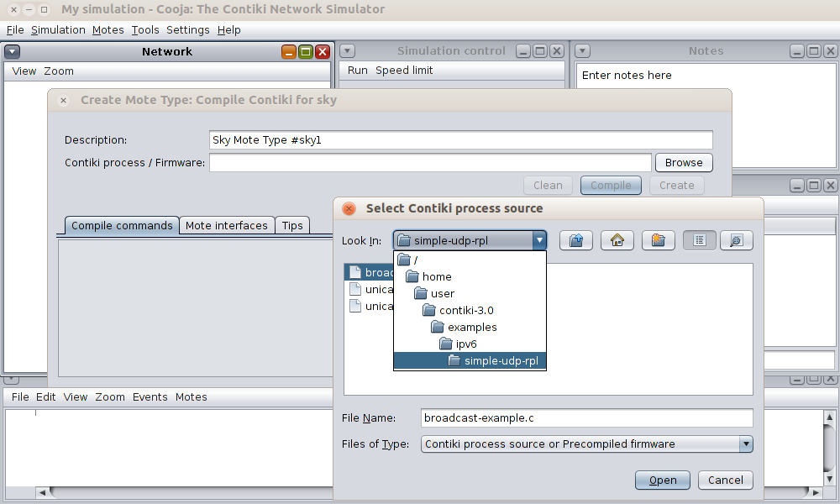840x504 pixels.
Task: Open the File menu in main menu bar
Action: pyautogui.click(x=15, y=30)
